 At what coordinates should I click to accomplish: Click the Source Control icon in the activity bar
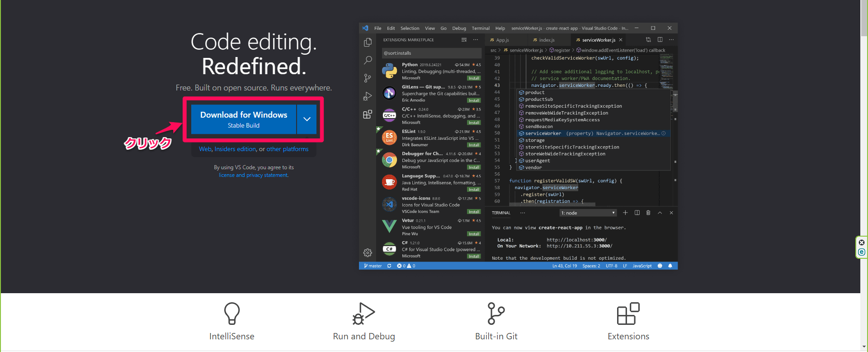pos(368,78)
